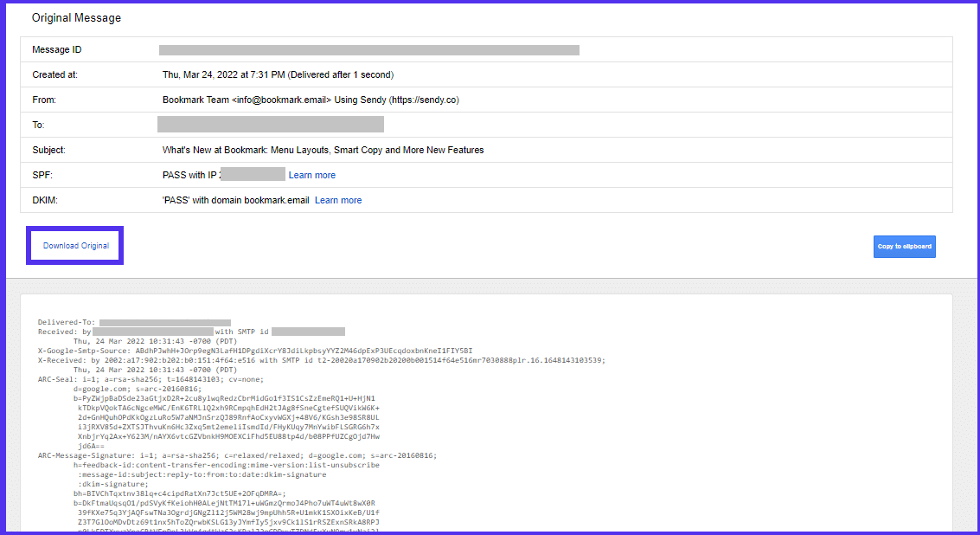Click the redacted SPF IP address
Screen dimensions: 980x535
pos(255,174)
